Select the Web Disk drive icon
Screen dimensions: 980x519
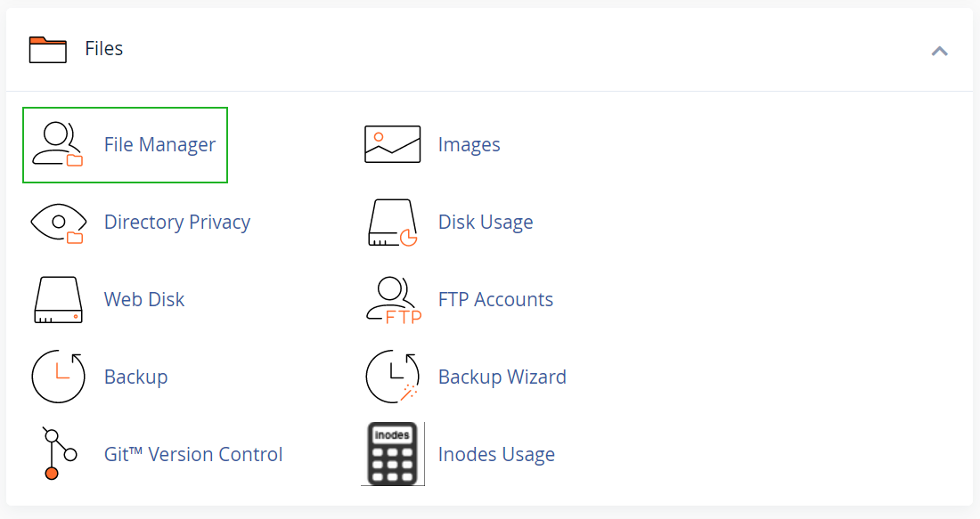click(x=58, y=300)
